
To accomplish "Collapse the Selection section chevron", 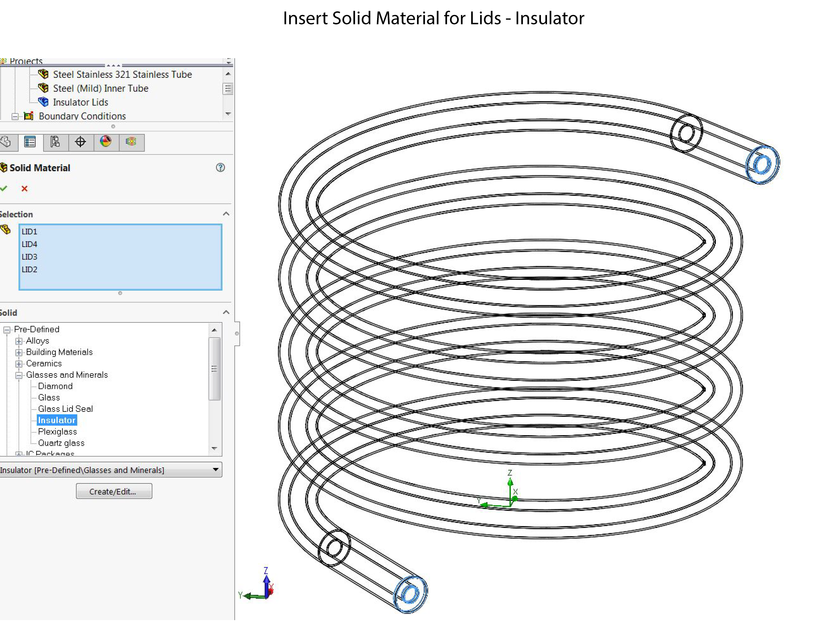I will pos(226,214).
